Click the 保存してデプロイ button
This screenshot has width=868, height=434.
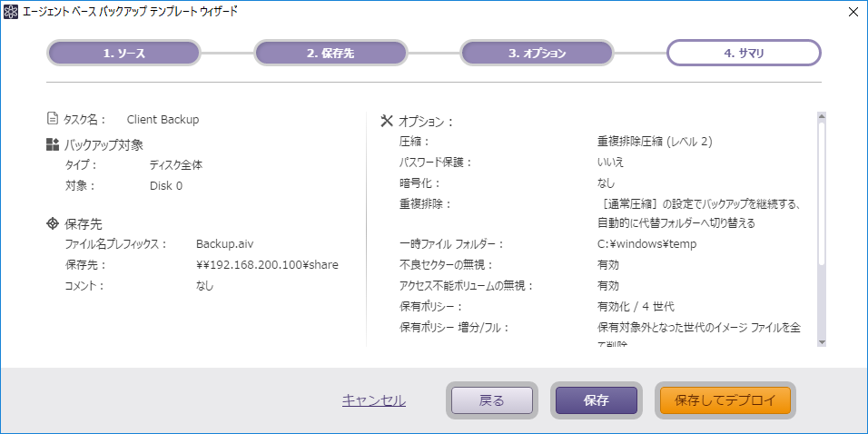725,400
